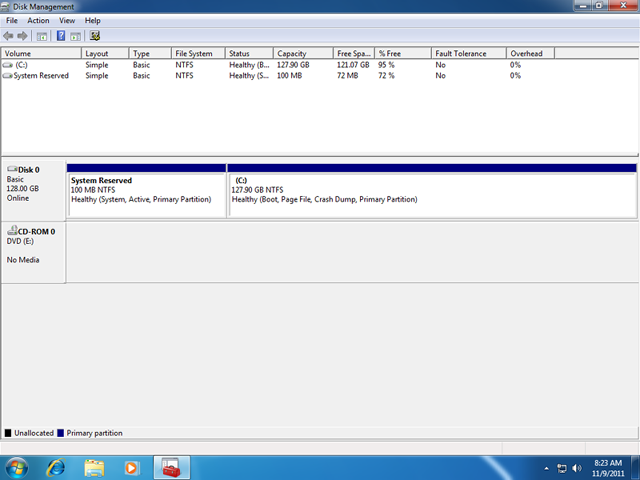The image size is (640, 480).
Task: Click Simple layout cell in System Reserved row
Action: pos(97,76)
